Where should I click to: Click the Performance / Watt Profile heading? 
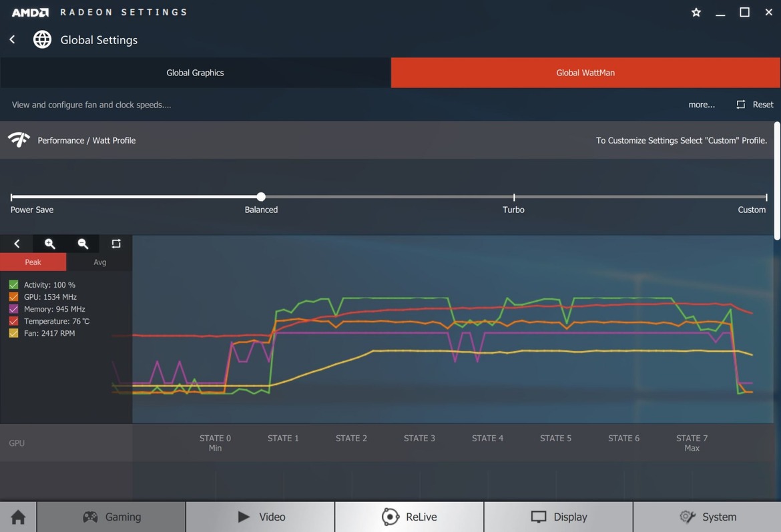click(x=87, y=140)
